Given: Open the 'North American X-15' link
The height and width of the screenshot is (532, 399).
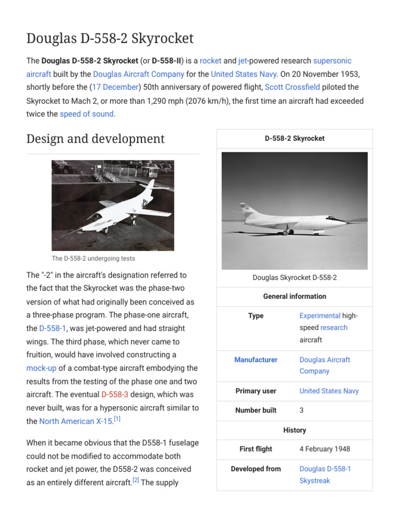Looking at the screenshot, I should pyautogui.click(x=76, y=421).
